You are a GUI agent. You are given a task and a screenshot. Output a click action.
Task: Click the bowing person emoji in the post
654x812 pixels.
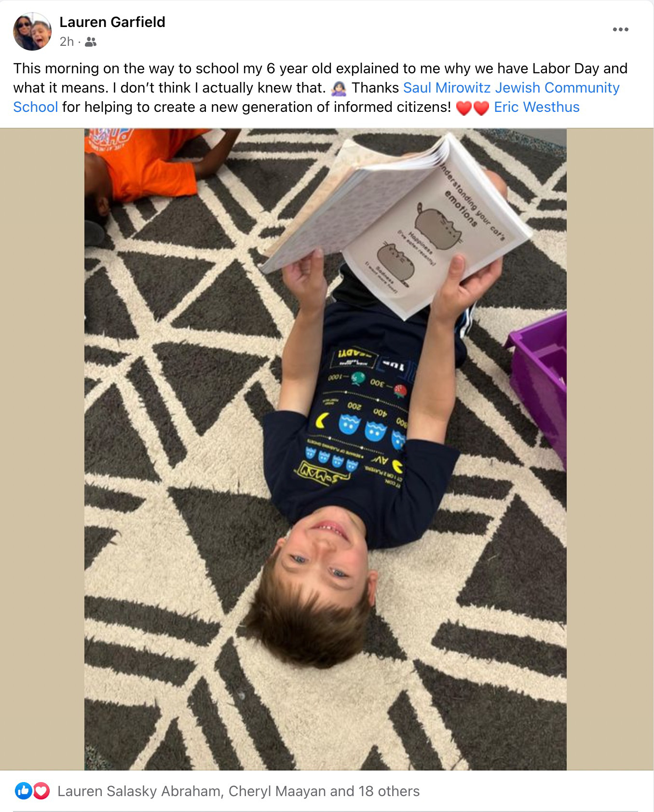point(339,88)
